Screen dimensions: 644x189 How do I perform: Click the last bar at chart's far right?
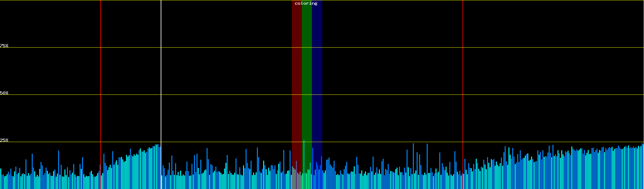click(x=642, y=166)
